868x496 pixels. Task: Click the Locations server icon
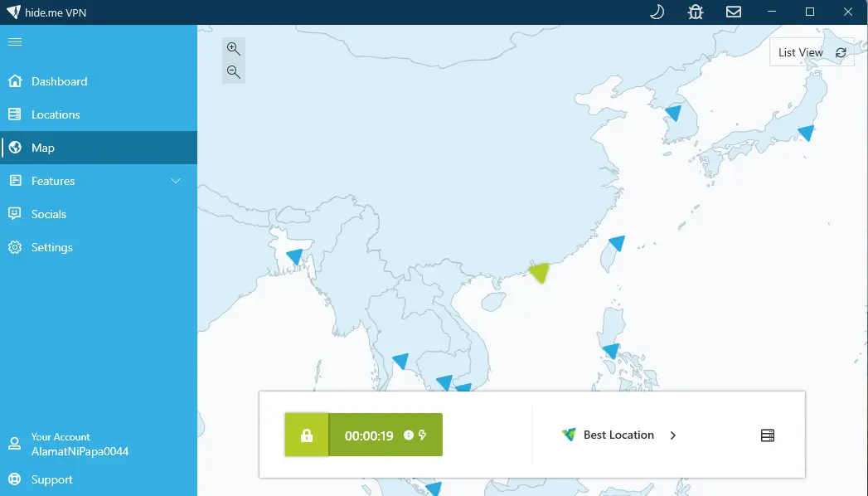click(15, 114)
